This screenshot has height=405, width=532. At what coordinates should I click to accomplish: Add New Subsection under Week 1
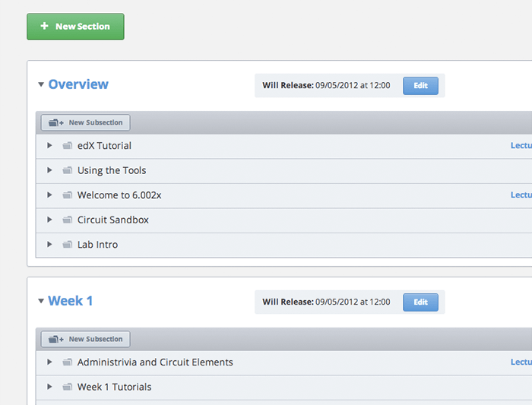tap(86, 339)
